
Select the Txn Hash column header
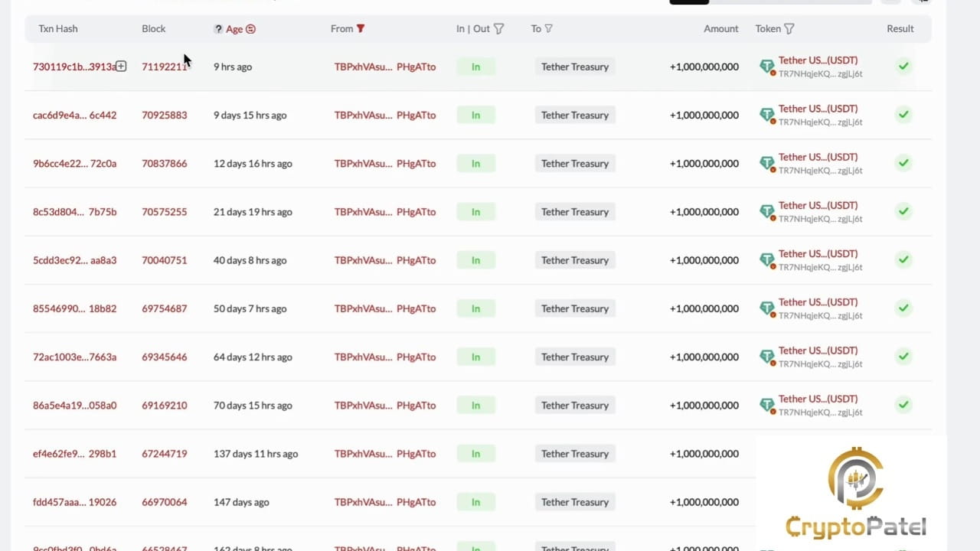pos(57,28)
